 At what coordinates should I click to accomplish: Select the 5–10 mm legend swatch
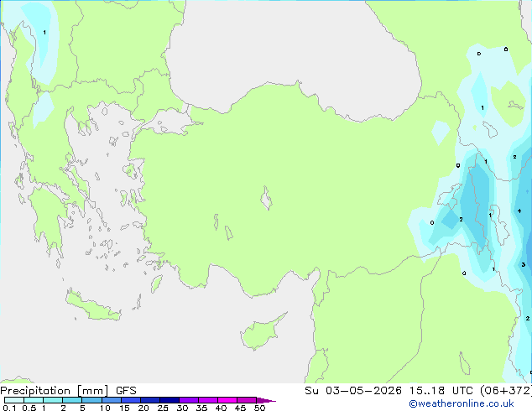coord(91,400)
